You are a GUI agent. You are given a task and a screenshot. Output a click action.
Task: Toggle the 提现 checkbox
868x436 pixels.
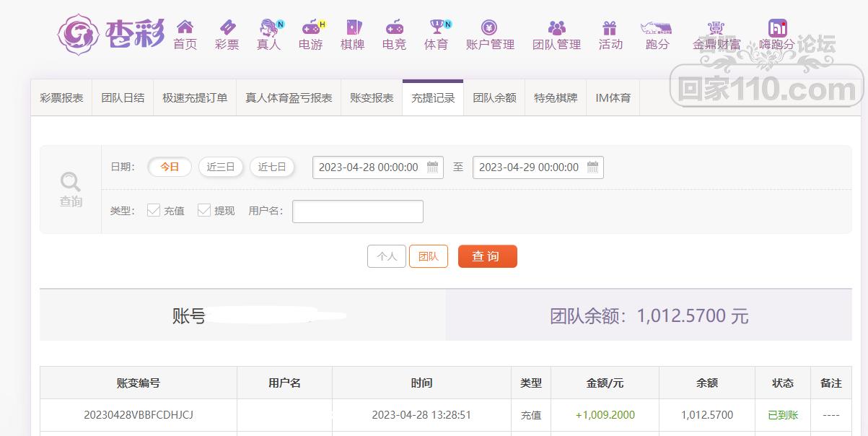pos(203,210)
